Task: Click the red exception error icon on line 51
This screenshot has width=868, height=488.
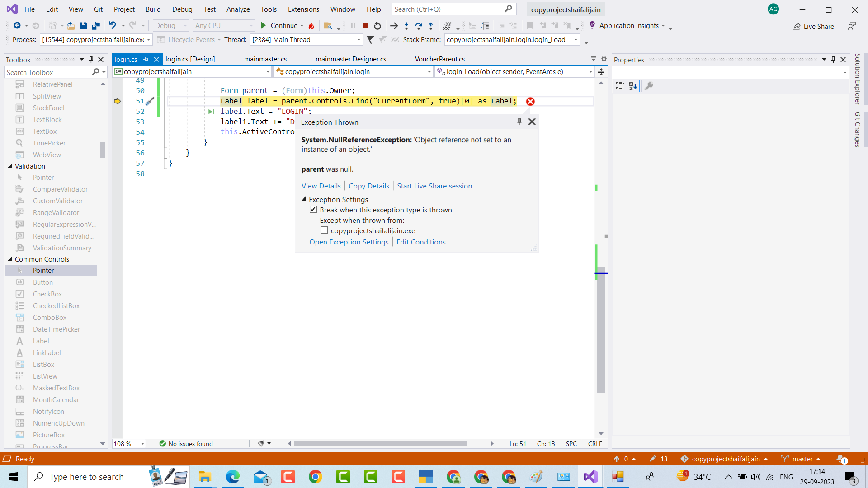Action: click(530, 101)
